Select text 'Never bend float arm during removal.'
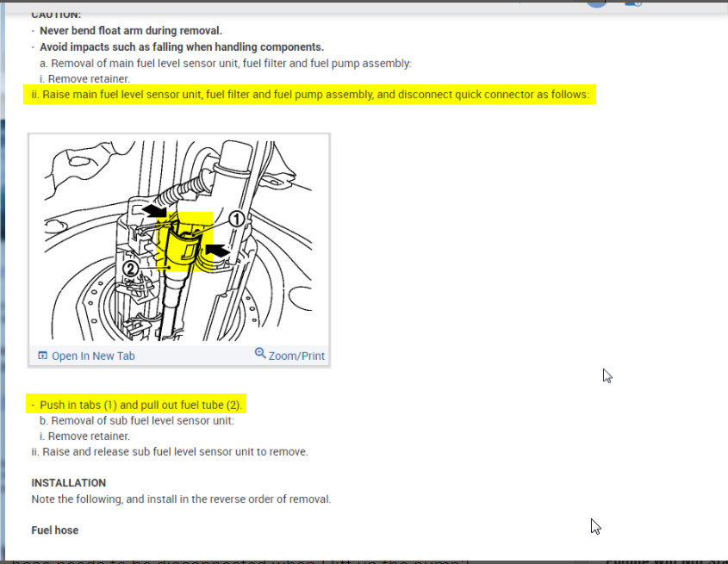The width and height of the screenshot is (728, 564). pyautogui.click(x=131, y=31)
